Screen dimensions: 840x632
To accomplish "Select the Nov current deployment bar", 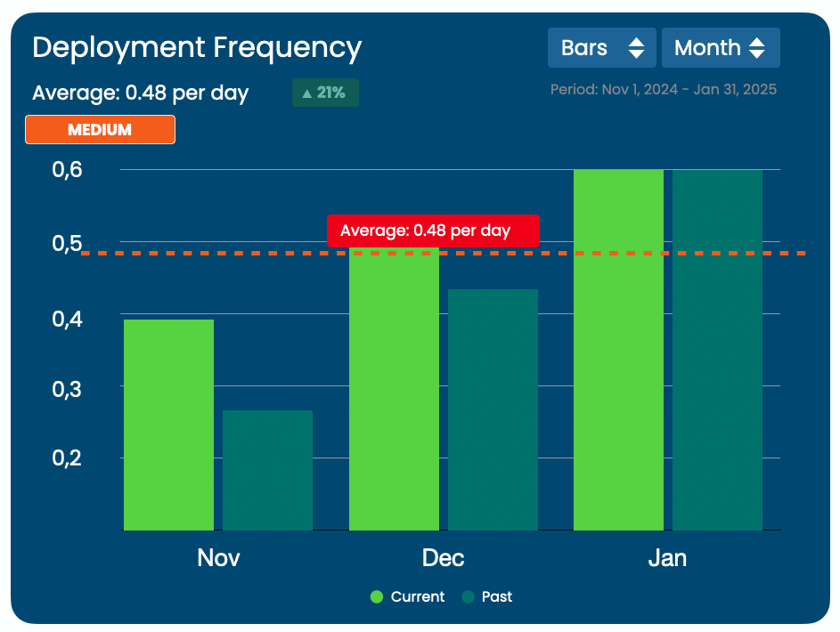I will coord(168,425).
